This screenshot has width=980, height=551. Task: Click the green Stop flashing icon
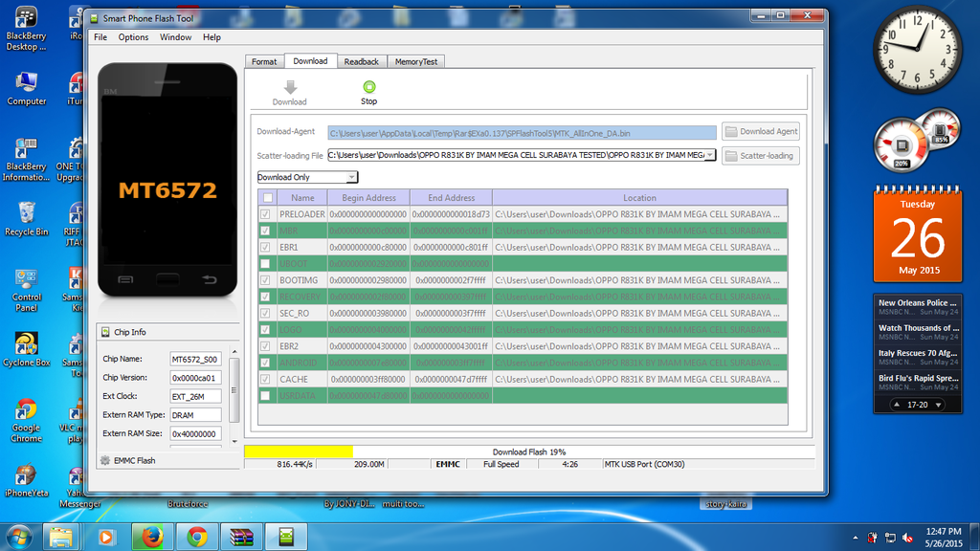pyautogui.click(x=368, y=88)
